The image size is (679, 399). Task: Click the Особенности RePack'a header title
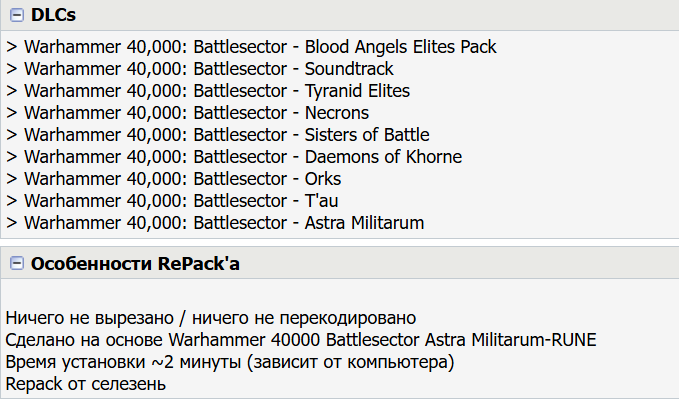(x=135, y=263)
